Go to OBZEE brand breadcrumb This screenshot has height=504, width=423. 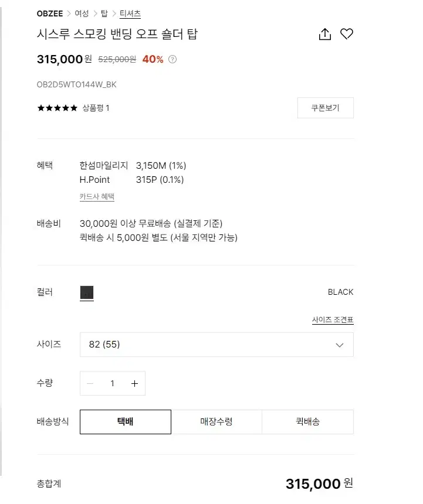click(50, 13)
